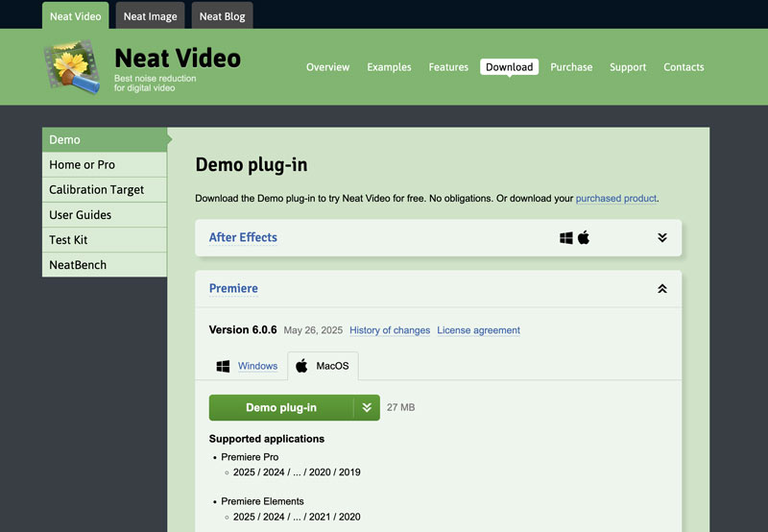Screen dimensions: 768x532
Task: Click the May 26, 2025 date
Action: [x=313, y=330]
